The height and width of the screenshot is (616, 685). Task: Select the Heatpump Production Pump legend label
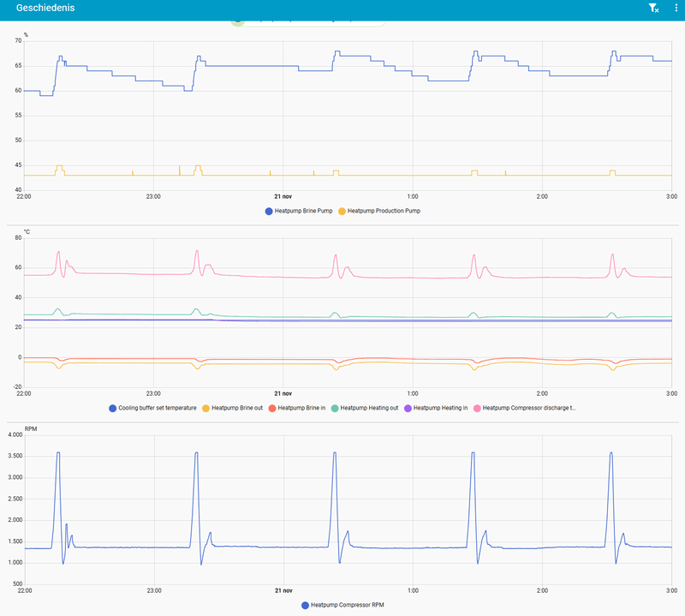tap(383, 211)
